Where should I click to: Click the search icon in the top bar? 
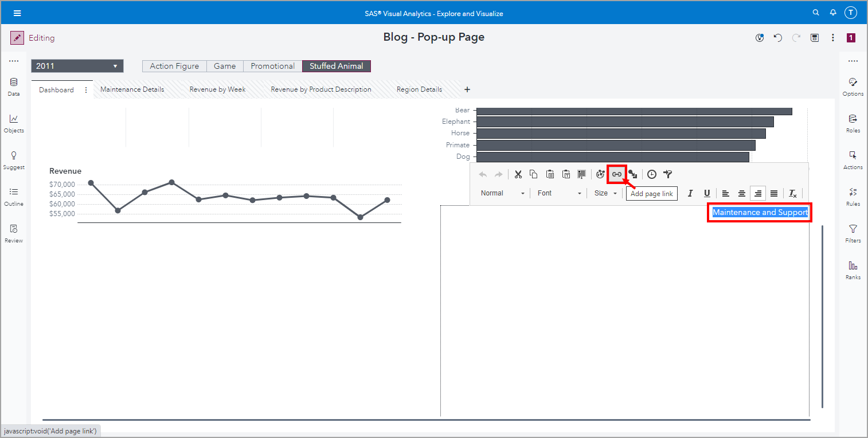[816, 12]
